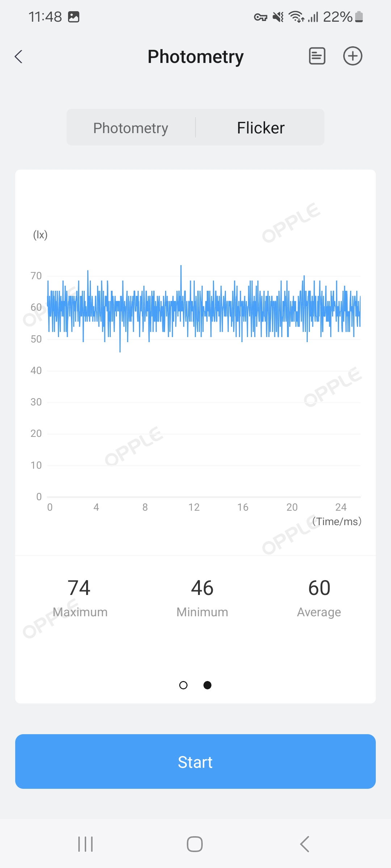The width and height of the screenshot is (391, 868).
Task: Tap the Maximum value 74
Action: 79,588
